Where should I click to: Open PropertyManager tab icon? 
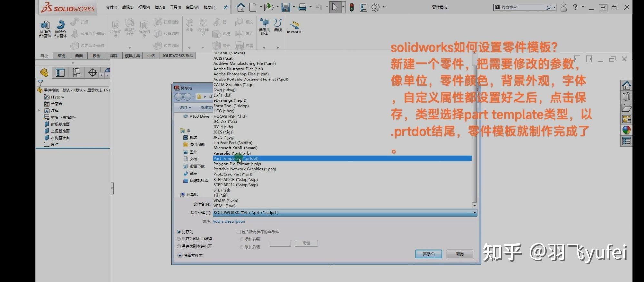pos(60,72)
